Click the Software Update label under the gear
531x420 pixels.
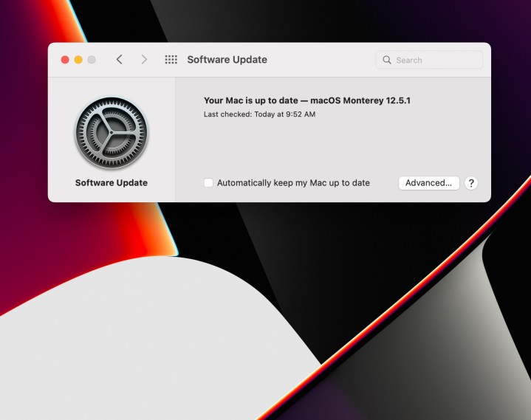[x=112, y=183]
